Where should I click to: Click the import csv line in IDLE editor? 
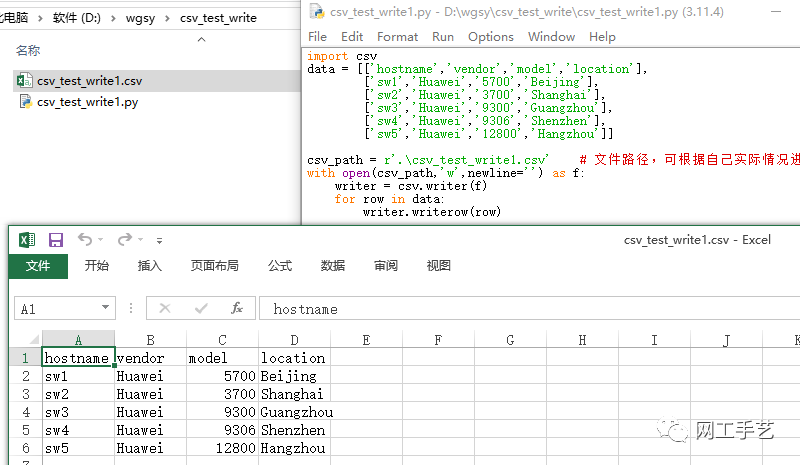point(342,56)
